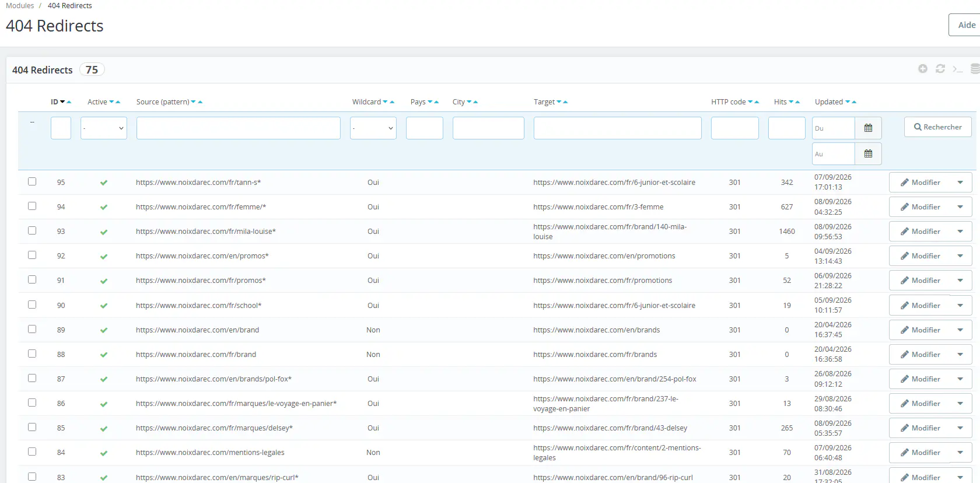Expand actions menu for redirect 95
980x483 pixels.
(x=960, y=183)
